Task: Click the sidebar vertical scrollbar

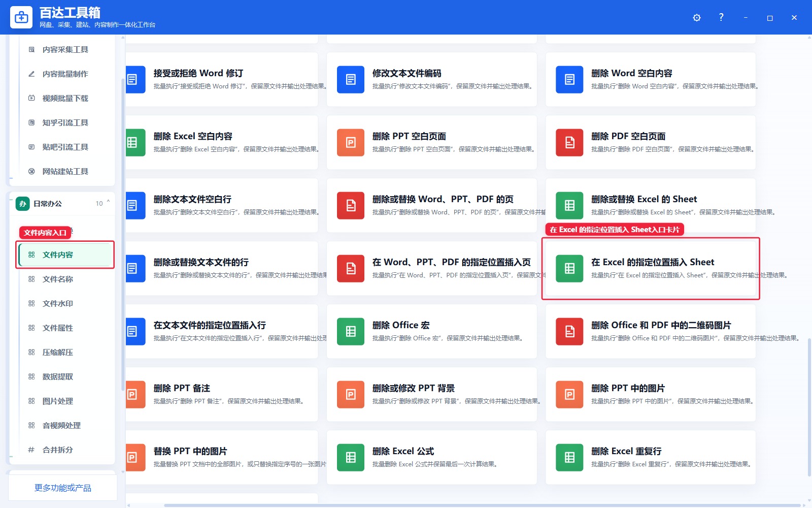Action: tap(123, 235)
